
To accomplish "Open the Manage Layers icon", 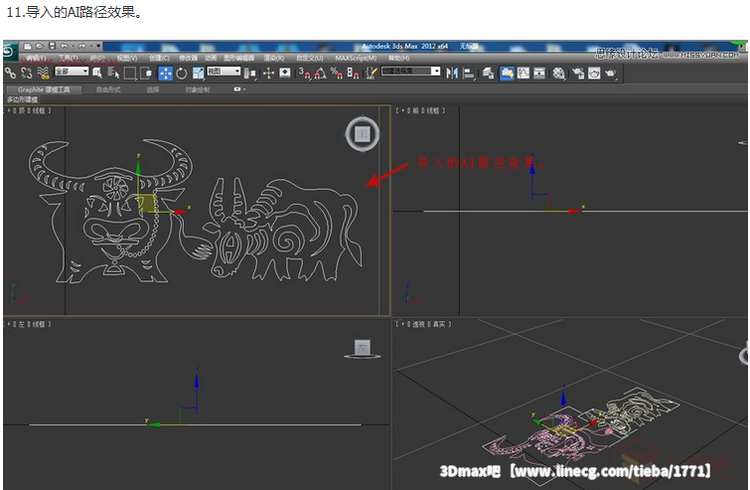I will click(487, 73).
